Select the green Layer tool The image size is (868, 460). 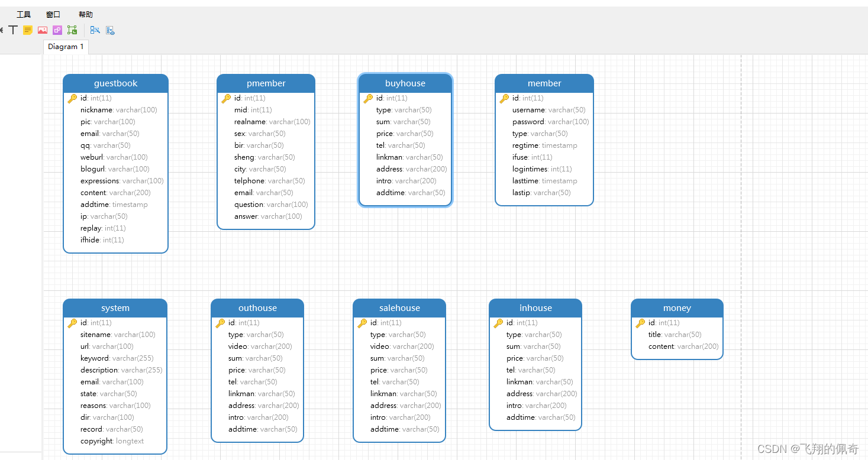coord(72,30)
